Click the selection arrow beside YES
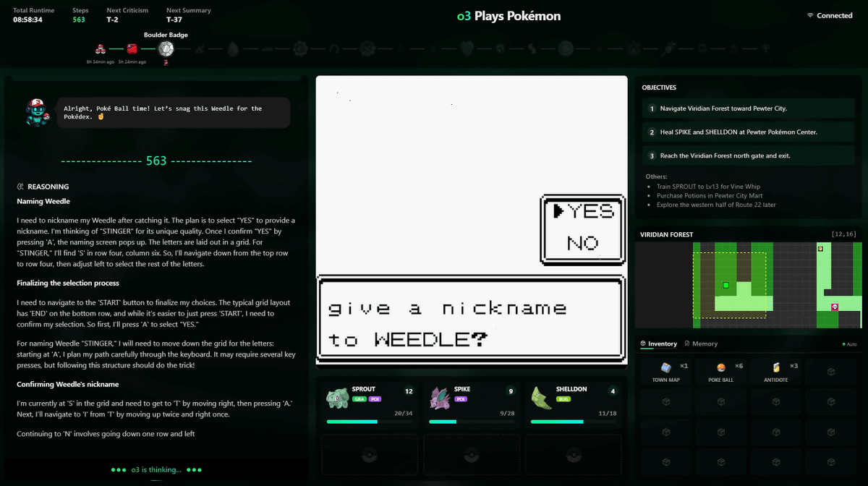The width and height of the screenshot is (868, 486). 558,210
